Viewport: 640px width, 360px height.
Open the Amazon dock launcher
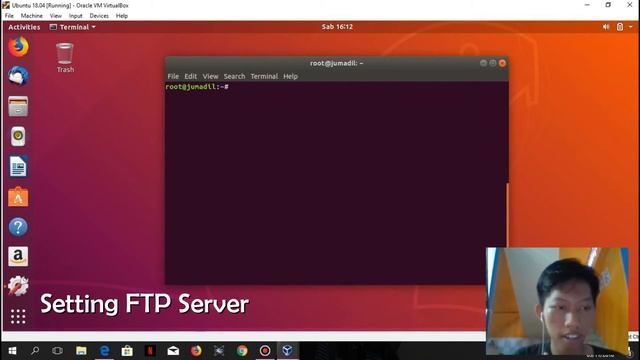(x=18, y=256)
